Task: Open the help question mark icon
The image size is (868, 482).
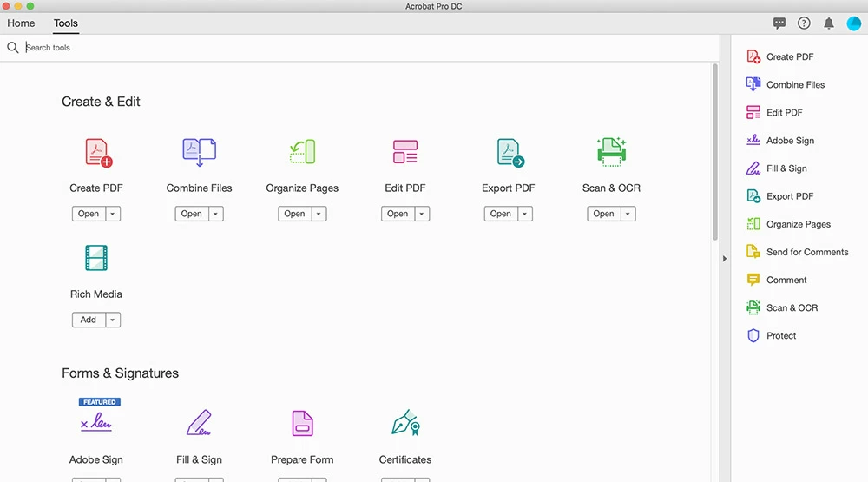Action: tap(804, 23)
